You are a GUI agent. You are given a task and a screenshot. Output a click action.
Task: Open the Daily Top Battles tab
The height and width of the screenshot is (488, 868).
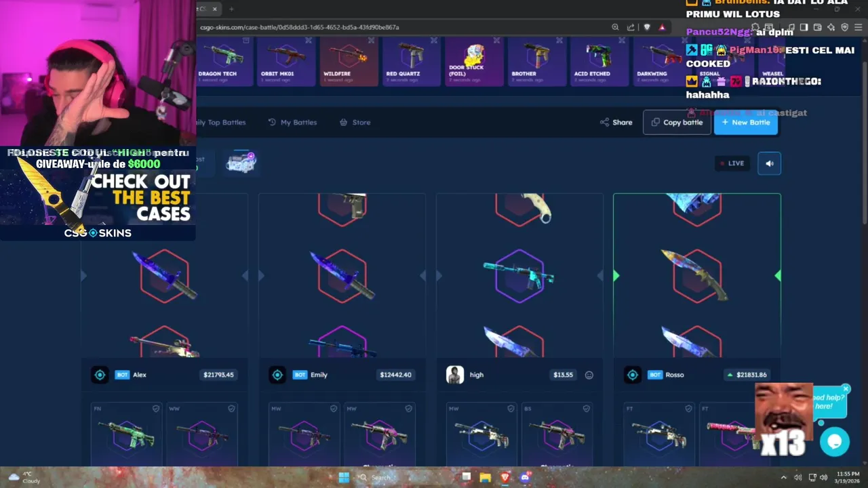point(221,122)
